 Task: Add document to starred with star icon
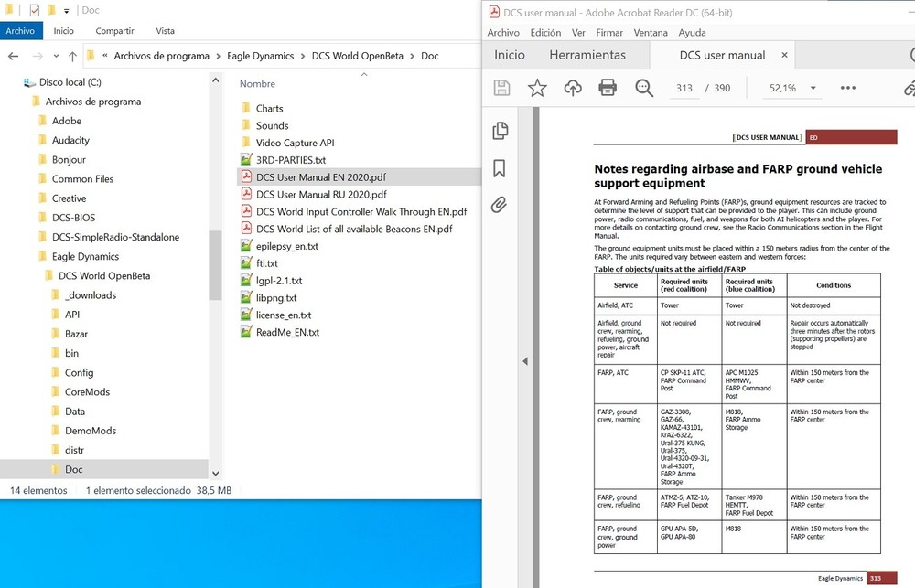tap(537, 88)
